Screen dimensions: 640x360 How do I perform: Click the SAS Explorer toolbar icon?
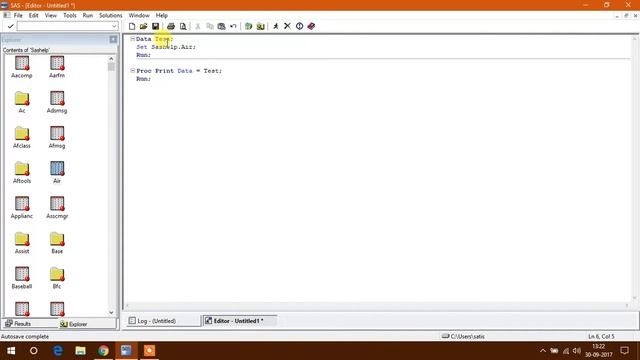pos(260,26)
